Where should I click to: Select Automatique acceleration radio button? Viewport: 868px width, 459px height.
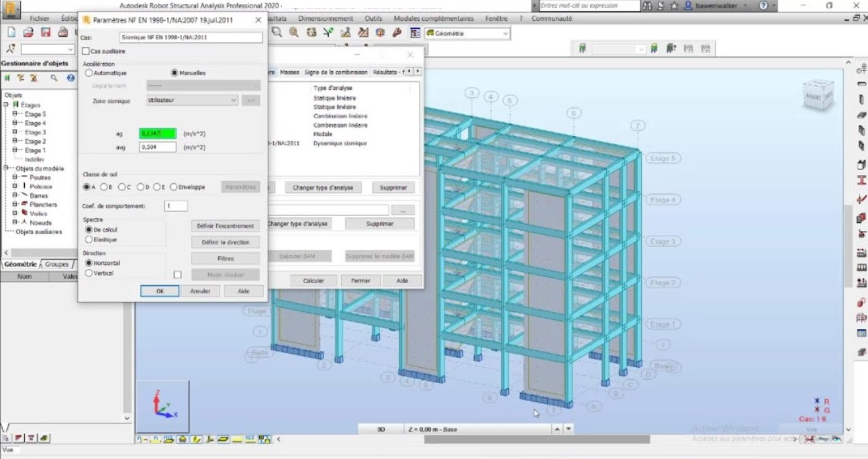pyautogui.click(x=89, y=73)
